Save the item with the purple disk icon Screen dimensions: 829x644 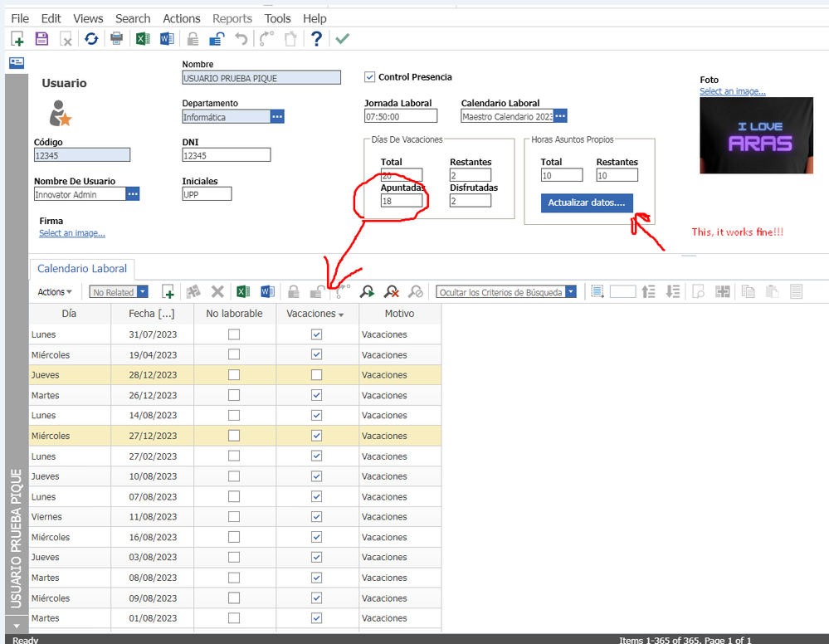click(41, 39)
